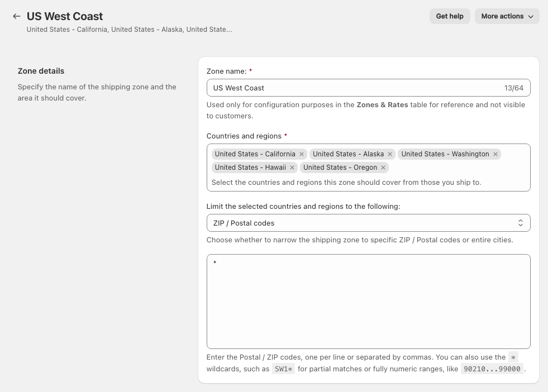The height and width of the screenshot is (392, 548).
Task: Remove the United States - California tag
Action: tap(302, 154)
